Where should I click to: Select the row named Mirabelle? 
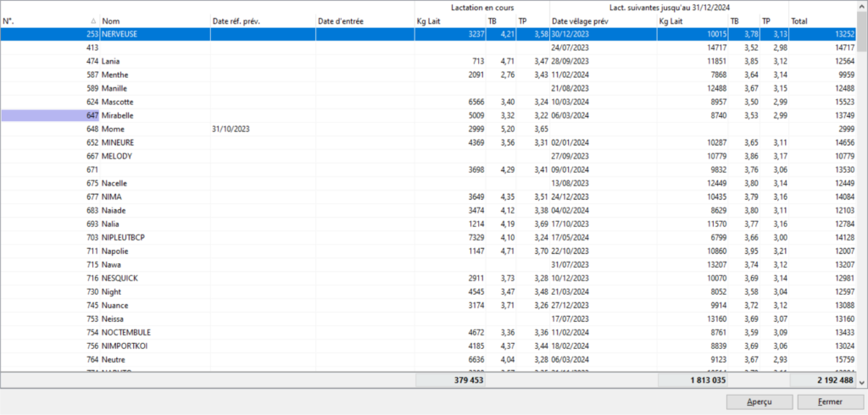429,115
